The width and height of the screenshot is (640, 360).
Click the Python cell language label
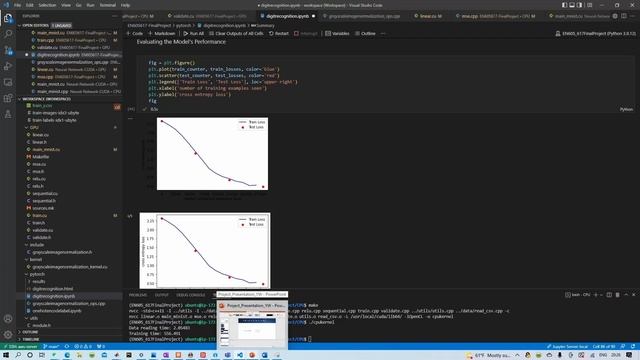pyautogui.click(x=626, y=109)
